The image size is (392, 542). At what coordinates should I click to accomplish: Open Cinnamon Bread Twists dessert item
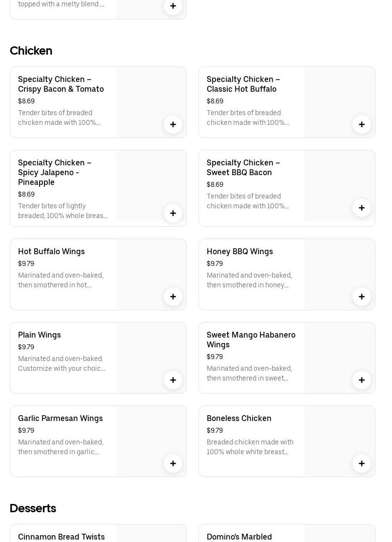61,536
